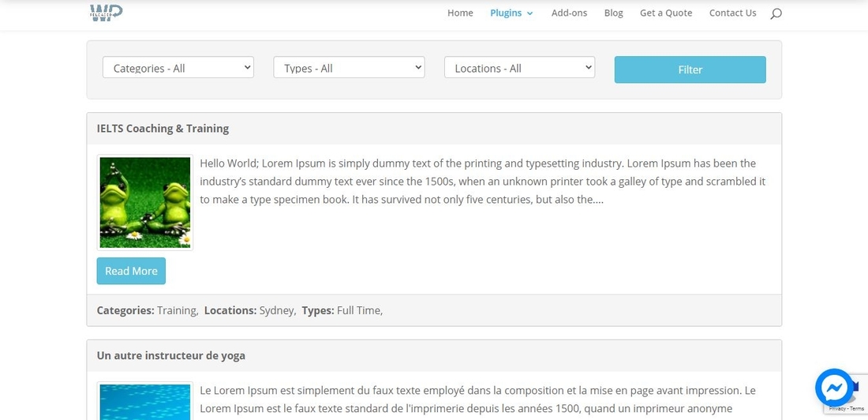868x420 pixels.
Task: Open the Add-ons page
Action: click(569, 13)
